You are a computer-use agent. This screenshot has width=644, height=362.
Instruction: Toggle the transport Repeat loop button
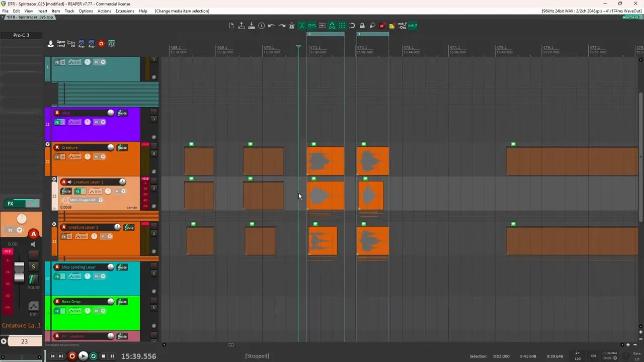pos(93,356)
